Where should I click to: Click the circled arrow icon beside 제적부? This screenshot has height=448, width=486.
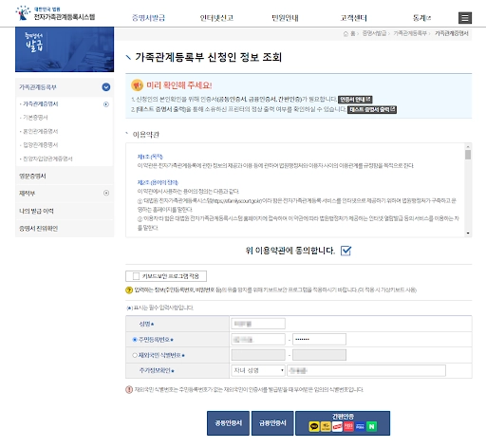(106, 193)
